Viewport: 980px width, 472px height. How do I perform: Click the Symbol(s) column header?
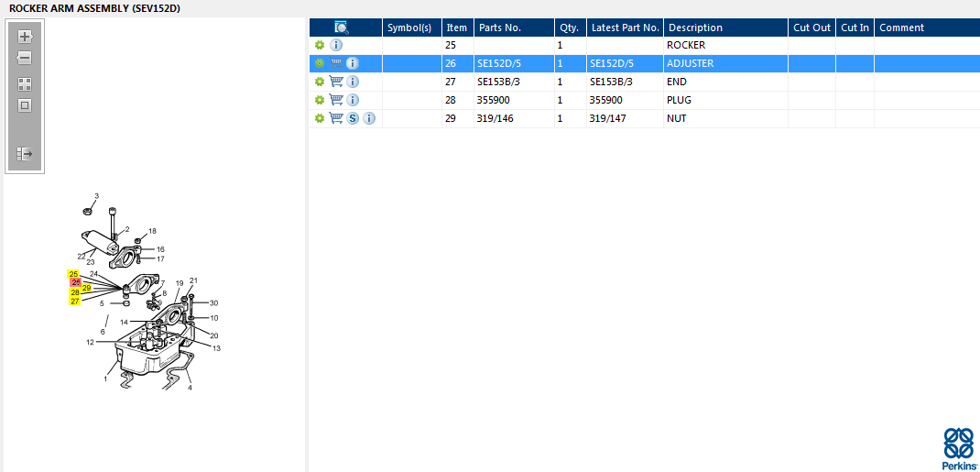(412, 27)
